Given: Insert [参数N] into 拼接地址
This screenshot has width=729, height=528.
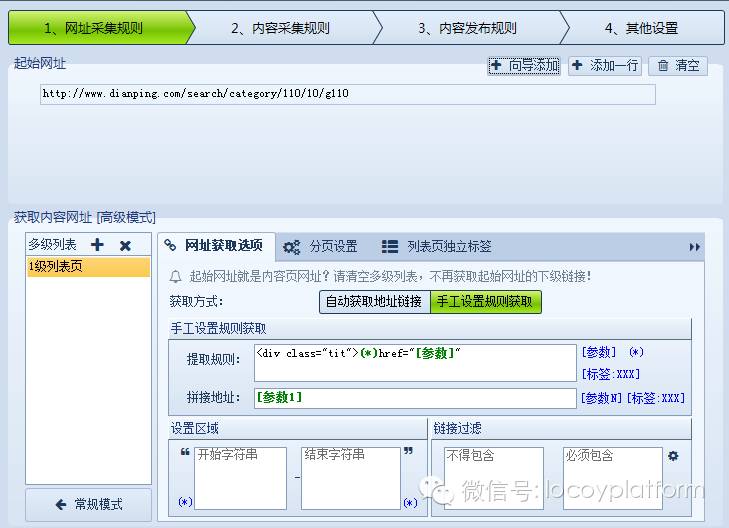Looking at the screenshot, I should (x=601, y=398).
